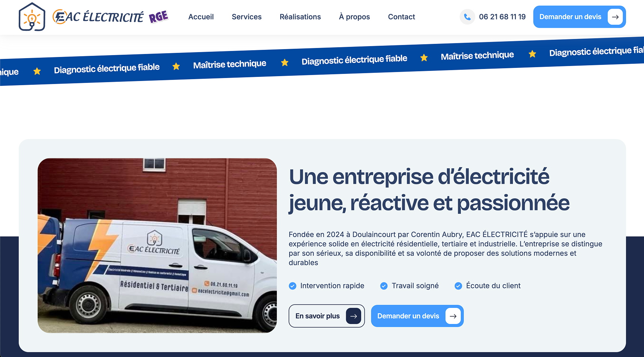Click the arrow icon in En savoir plus
The image size is (644, 357).
[x=354, y=316]
